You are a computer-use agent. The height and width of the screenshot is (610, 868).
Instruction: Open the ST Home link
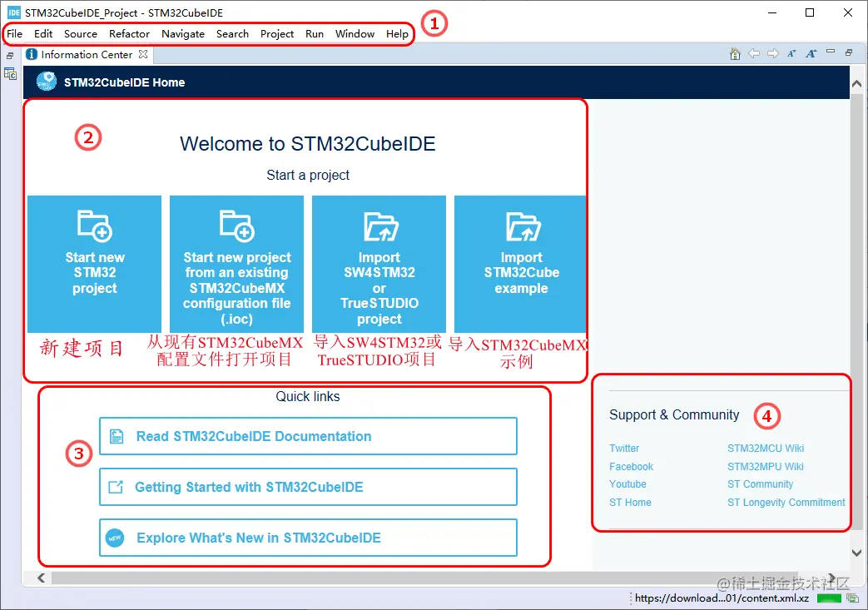pos(630,502)
